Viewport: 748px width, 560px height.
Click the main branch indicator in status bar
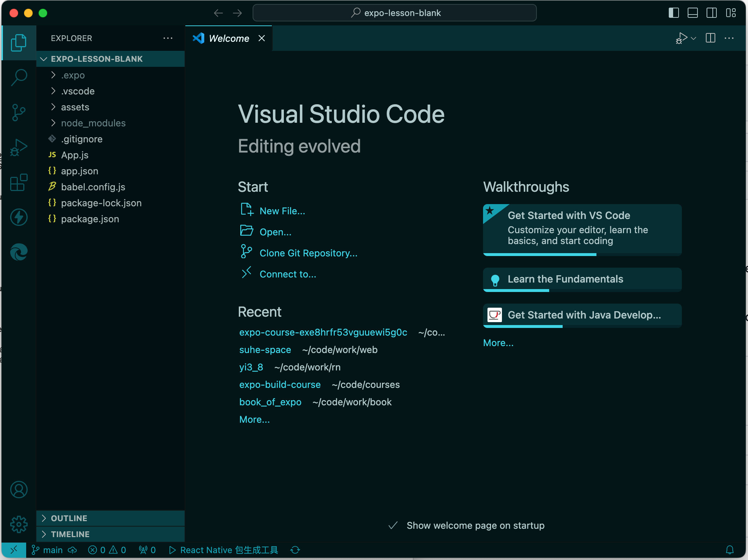(x=47, y=550)
